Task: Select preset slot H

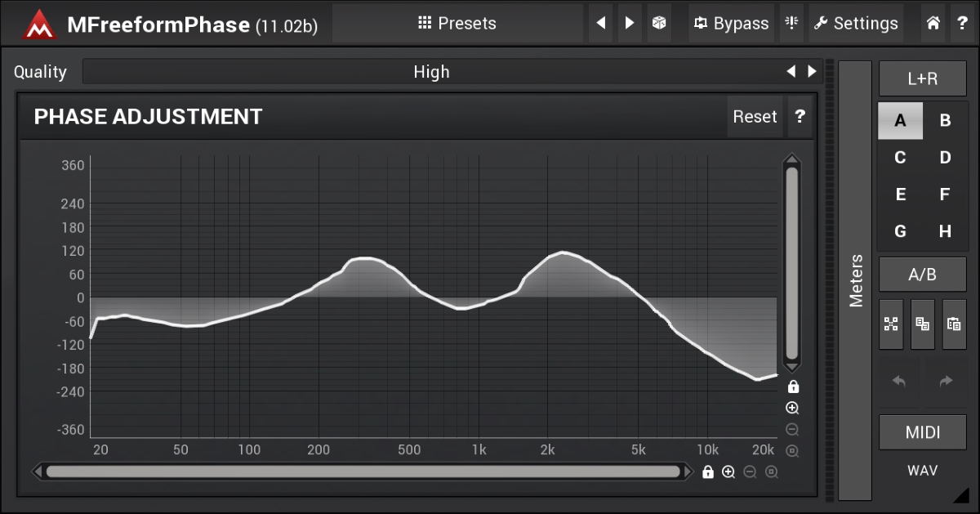Action: click(x=945, y=231)
